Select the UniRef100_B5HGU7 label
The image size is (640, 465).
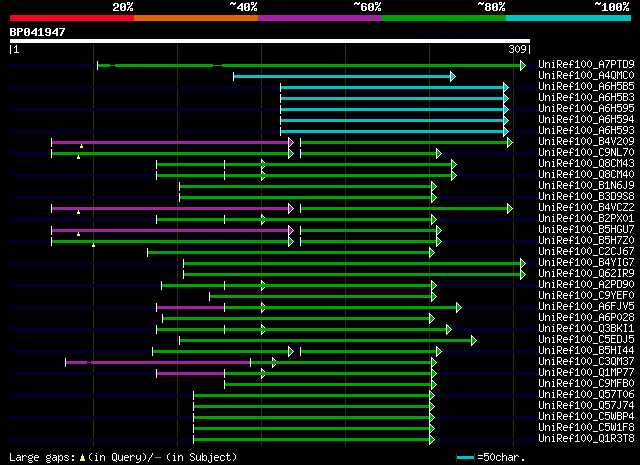(586, 229)
